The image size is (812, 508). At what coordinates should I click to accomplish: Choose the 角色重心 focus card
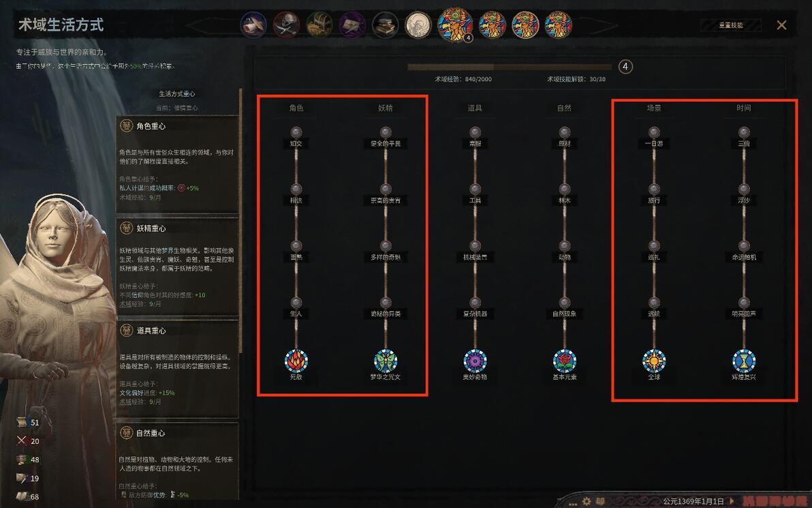(x=177, y=164)
